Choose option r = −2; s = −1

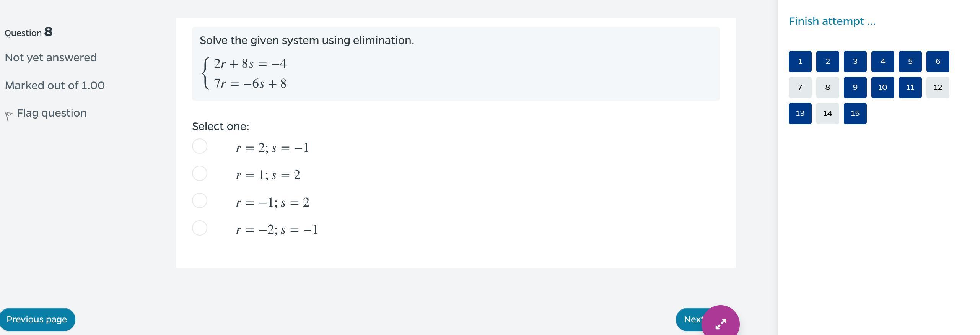point(200,228)
